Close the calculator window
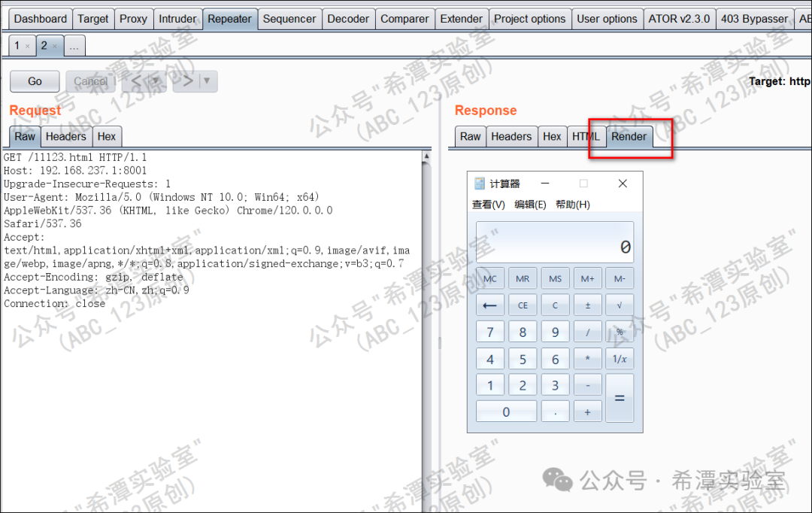This screenshot has height=513, width=812. tap(623, 184)
